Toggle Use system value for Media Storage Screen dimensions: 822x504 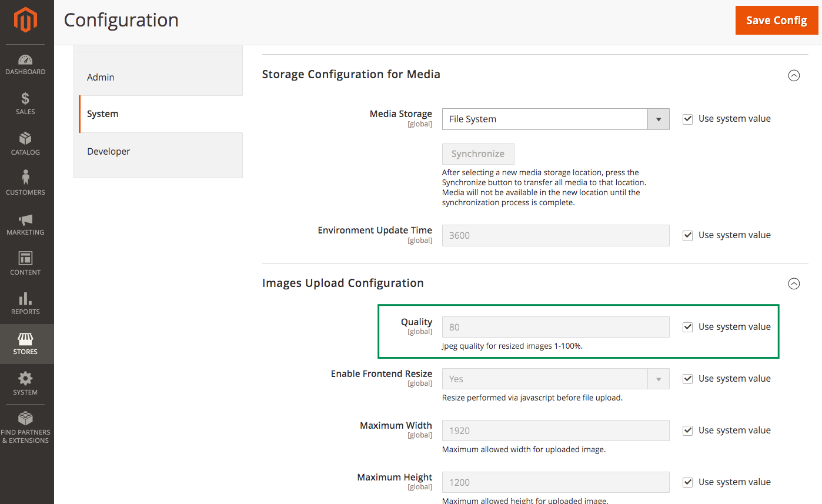[x=687, y=119]
